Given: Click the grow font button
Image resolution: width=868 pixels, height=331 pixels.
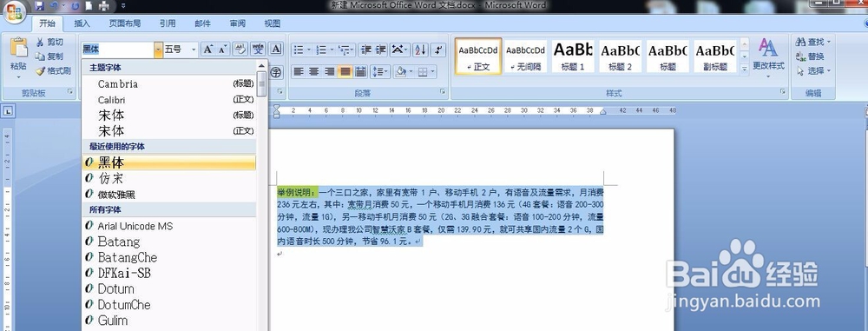Looking at the screenshot, I should click(207, 50).
